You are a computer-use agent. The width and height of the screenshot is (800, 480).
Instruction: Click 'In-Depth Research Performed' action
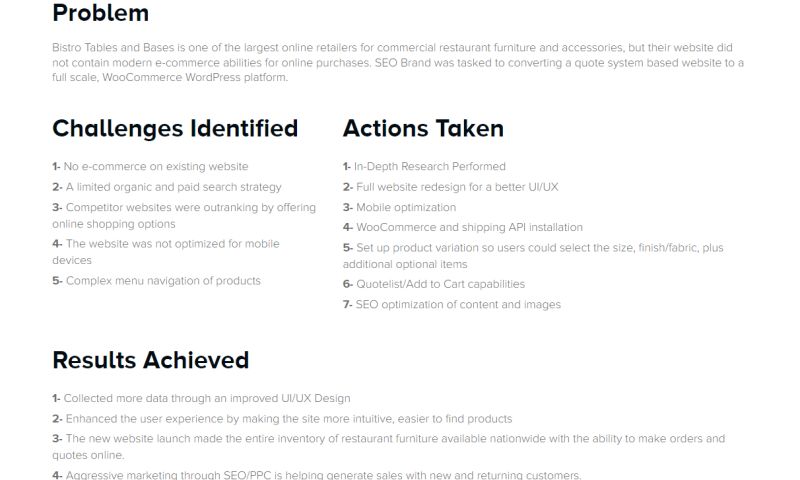pyautogui.click(x=424, y=167)
